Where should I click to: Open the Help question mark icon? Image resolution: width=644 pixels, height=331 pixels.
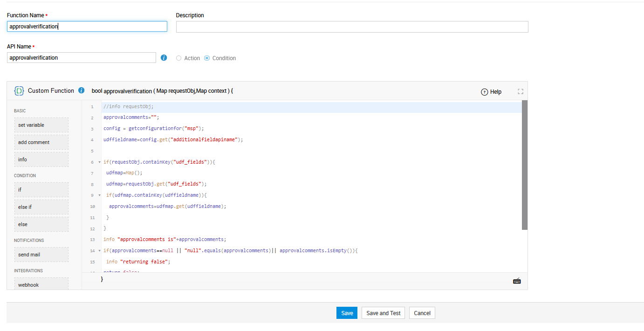[x=484, y=92]
